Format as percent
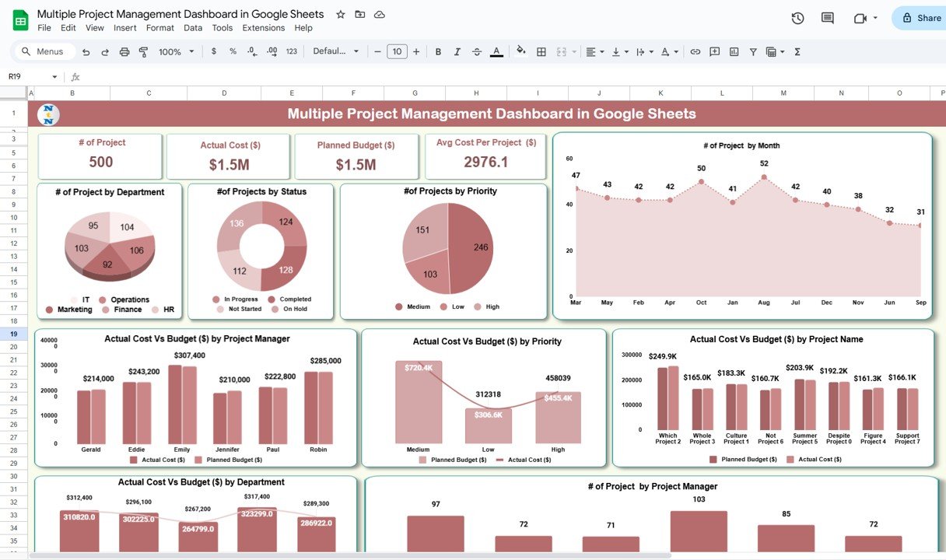The image size is (946, 560). pyautogui.click(x=233, y=52)
